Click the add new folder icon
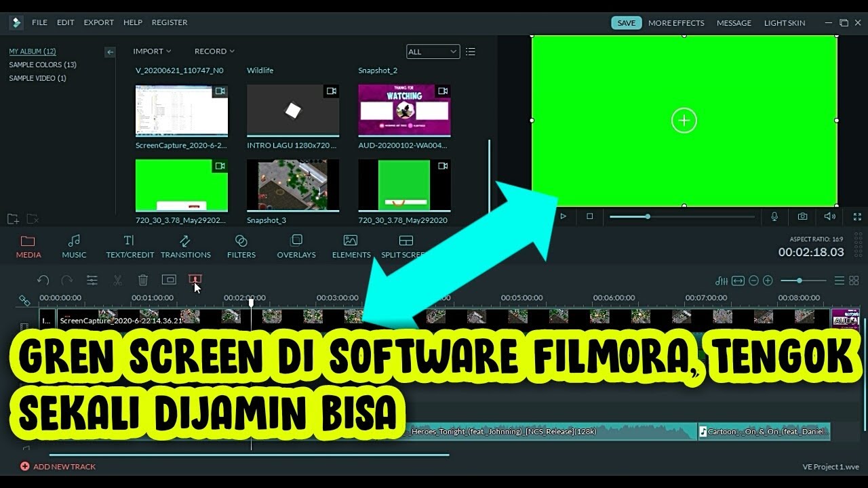 [13, 219]
